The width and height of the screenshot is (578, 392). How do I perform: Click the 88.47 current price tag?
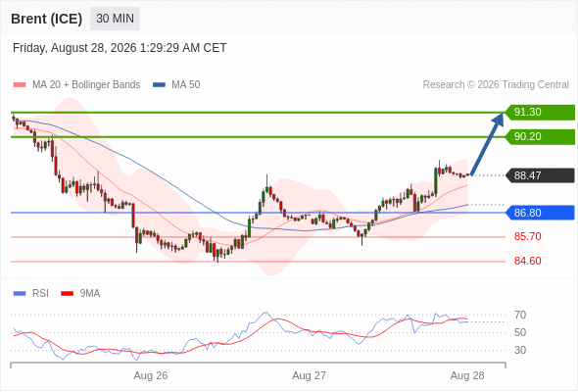point(540,175)
